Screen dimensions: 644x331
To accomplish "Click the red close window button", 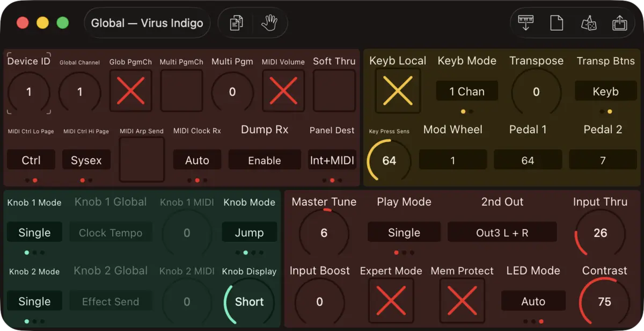I will coord(23,23).
